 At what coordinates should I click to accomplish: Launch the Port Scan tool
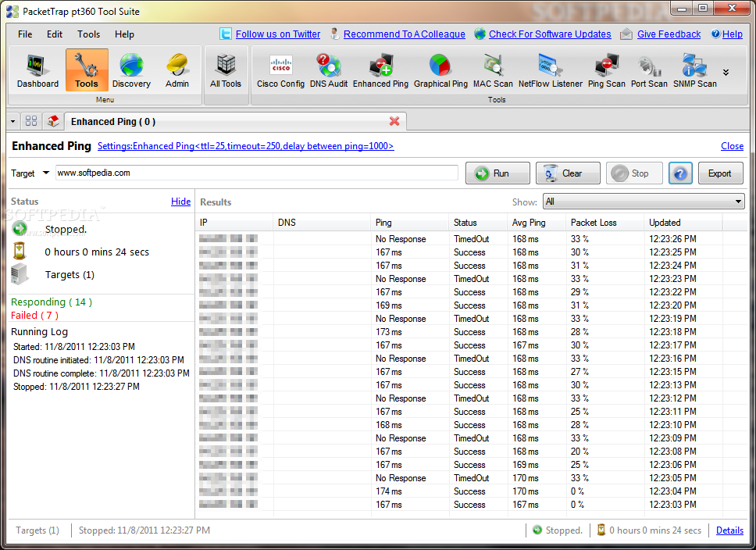point(649,71)
